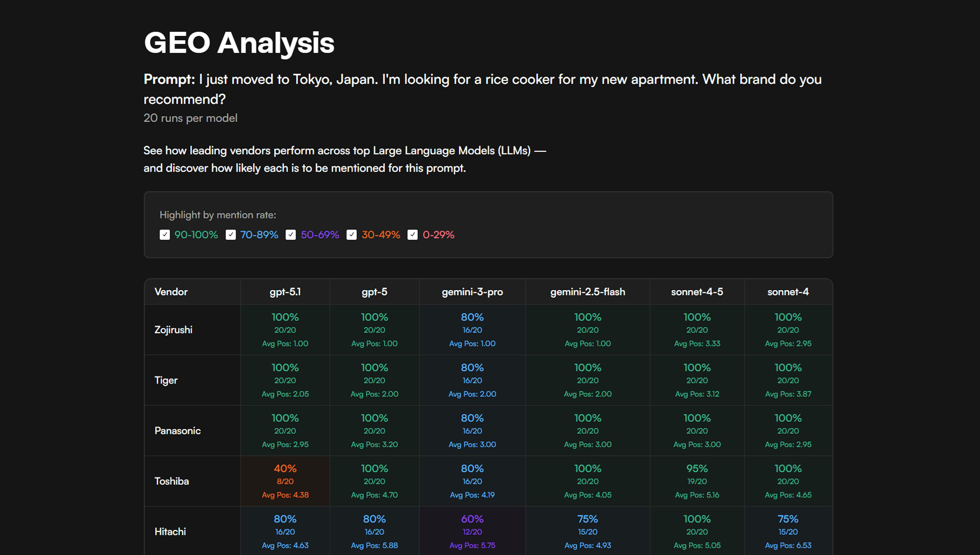Toggle the 50-69% mention rate checkbox
The width and height of the screenshot is (980, 555).
tap(291, 235)
